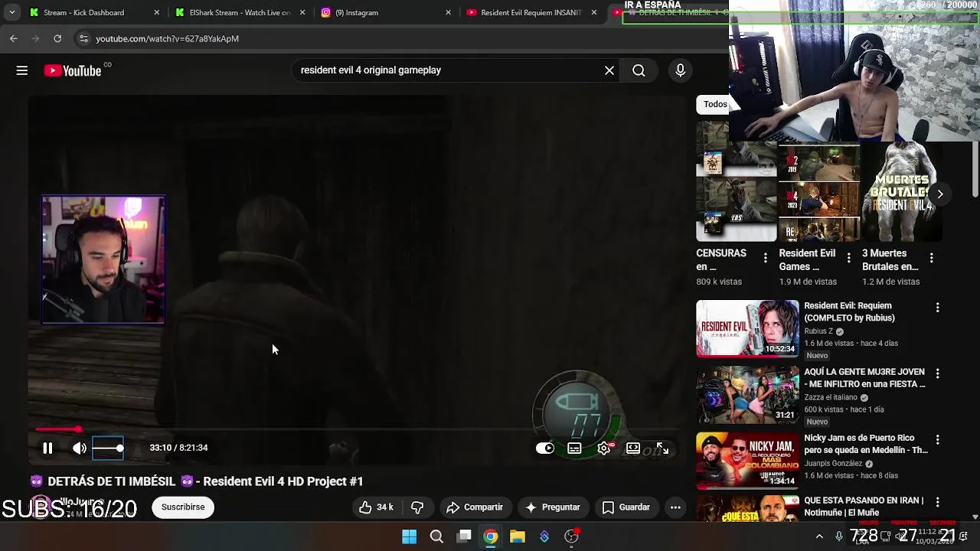Reload the page with refresh icon
Image resolution: width=980 pixels, height=551 pixels.
point(57,38)
